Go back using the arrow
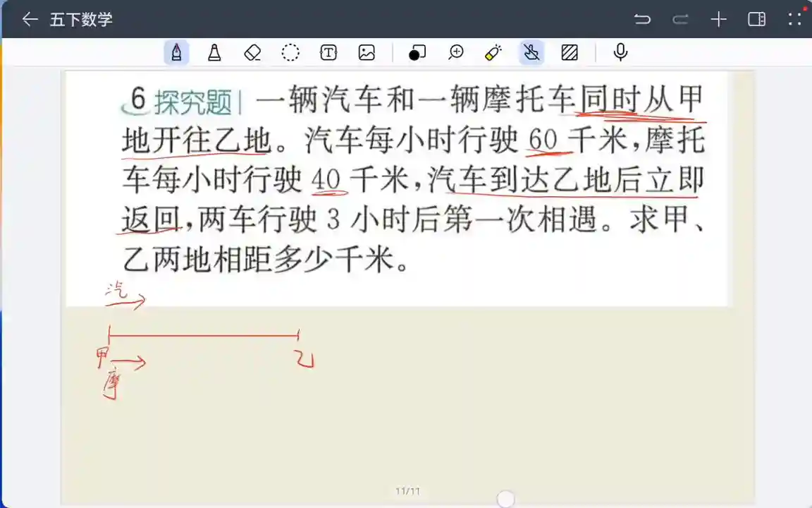 [x=30, y=19]
